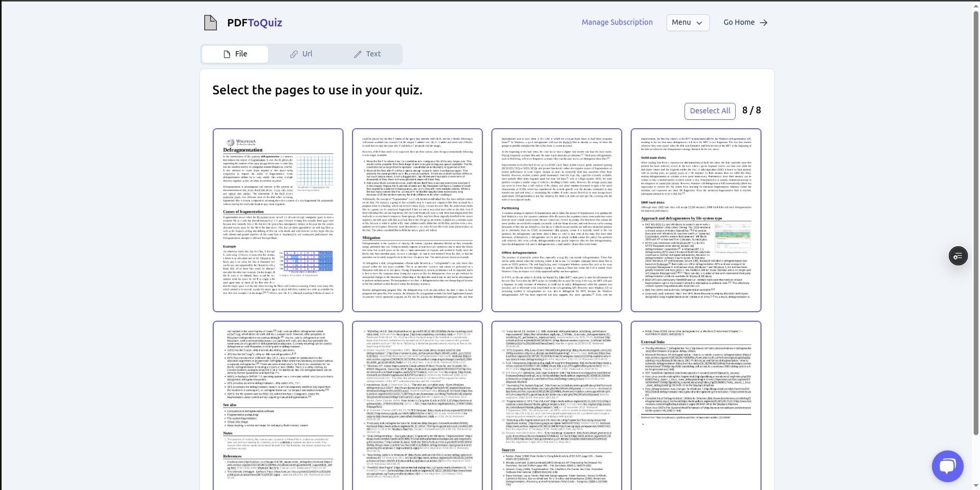
Task: Toggle page 4 thumbnail with Solid-state disks section
Action: (x=696, y=220)
